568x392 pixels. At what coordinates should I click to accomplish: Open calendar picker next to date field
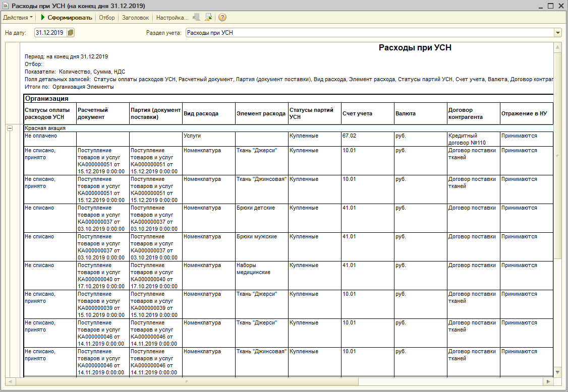71,33
